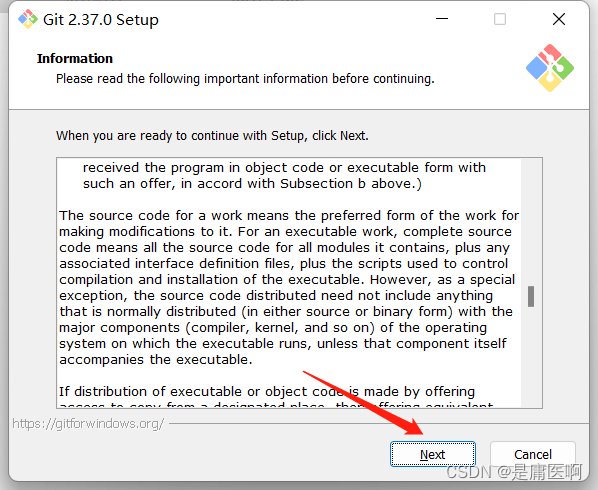
Task: Click inside the license information text box
Action: (299, 283)
